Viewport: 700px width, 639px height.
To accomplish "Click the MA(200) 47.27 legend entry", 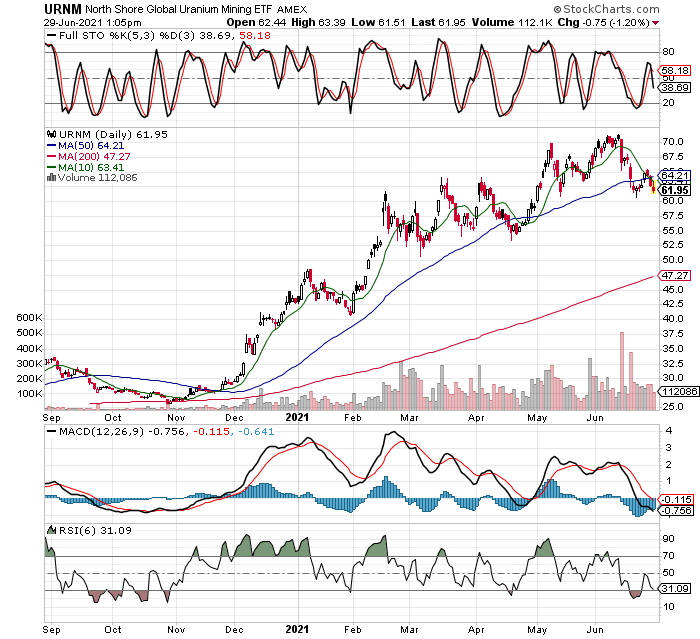I will (x=88, y=156).
